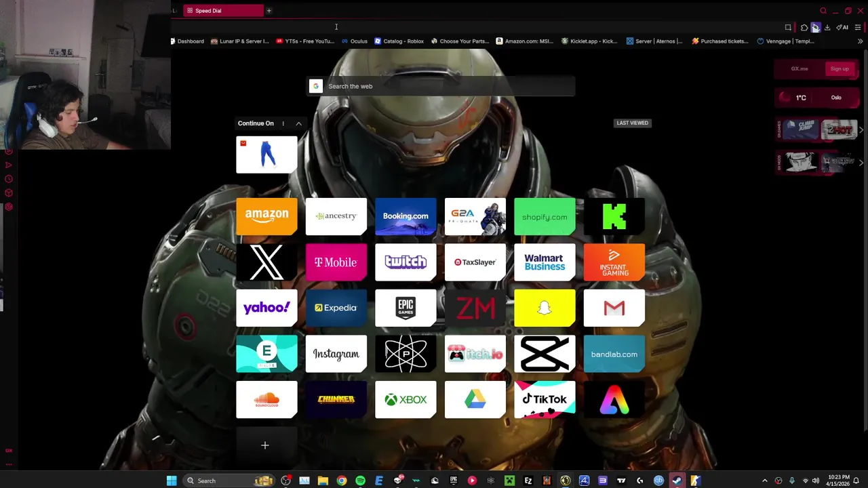Open the teal E speed dial tile

(x=267, y=354)
